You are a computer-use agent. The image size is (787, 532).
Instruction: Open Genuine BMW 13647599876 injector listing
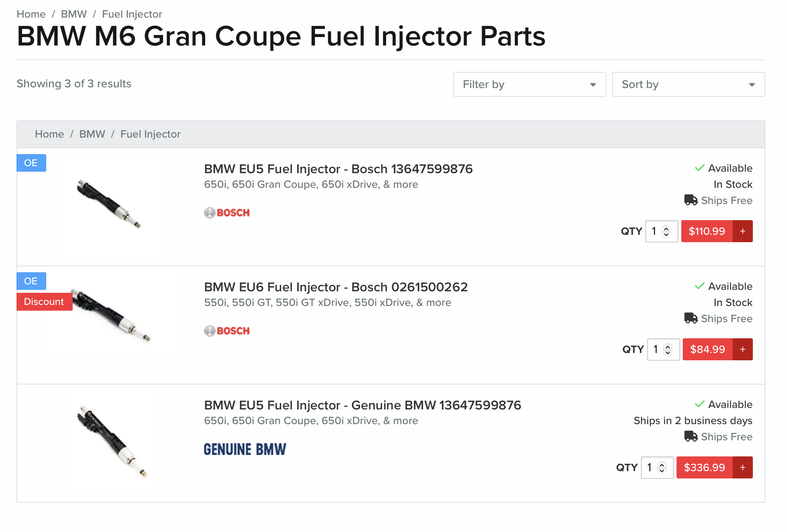click(x=362, y=405)
